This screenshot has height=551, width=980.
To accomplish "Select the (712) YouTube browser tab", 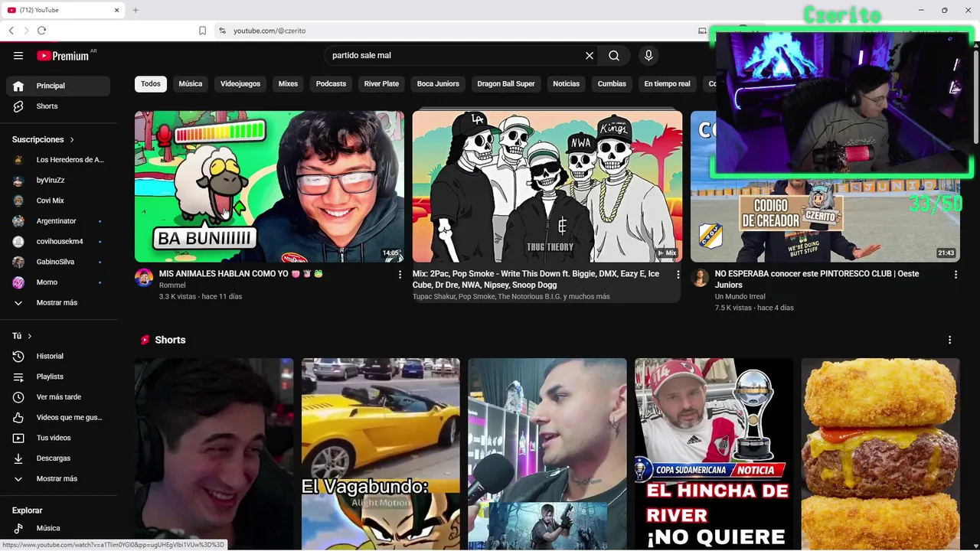I will pos(63,10).
